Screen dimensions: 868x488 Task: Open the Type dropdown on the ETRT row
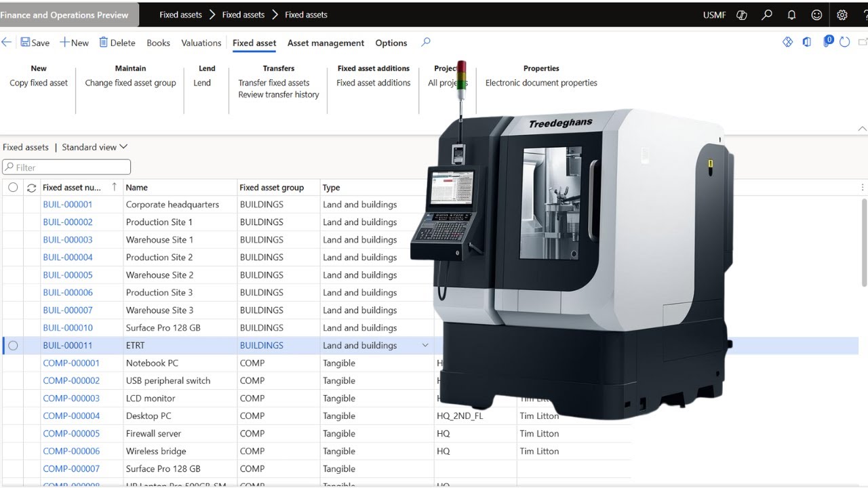tap(425, 345)
